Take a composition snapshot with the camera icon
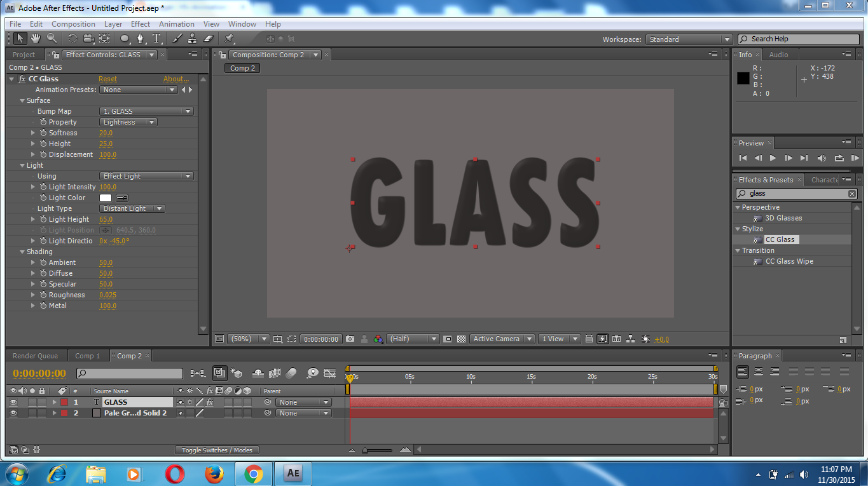 350,339
